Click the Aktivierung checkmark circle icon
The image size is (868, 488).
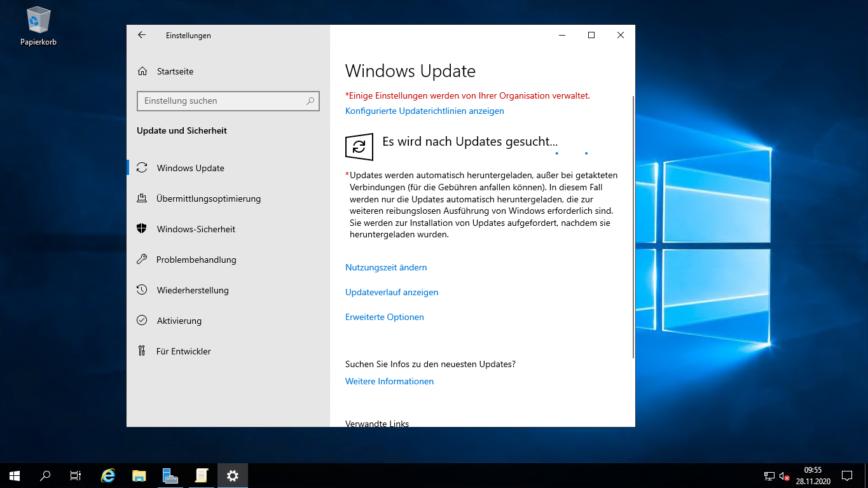[x=142, y=321]
